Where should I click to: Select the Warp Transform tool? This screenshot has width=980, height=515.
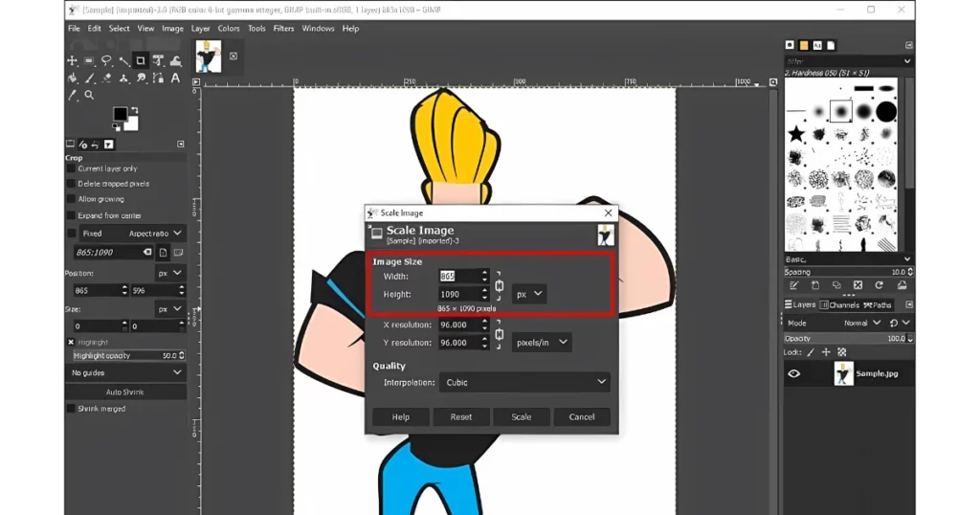coord(176,60)
